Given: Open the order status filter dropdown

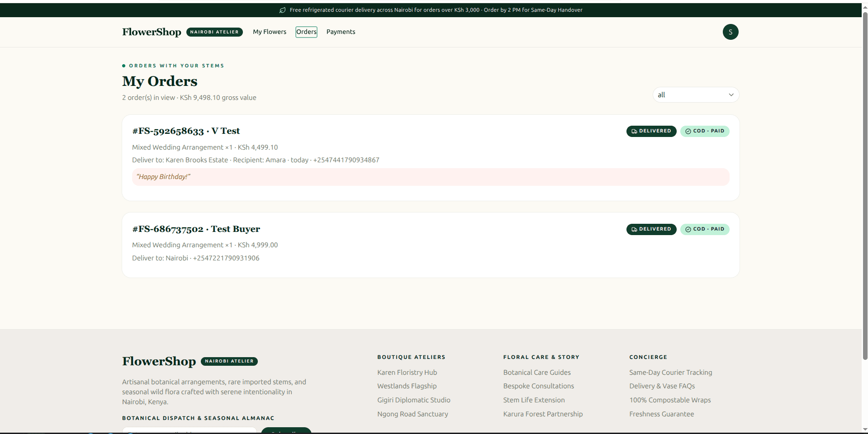Looking at the screenshot, I should 696,95.
